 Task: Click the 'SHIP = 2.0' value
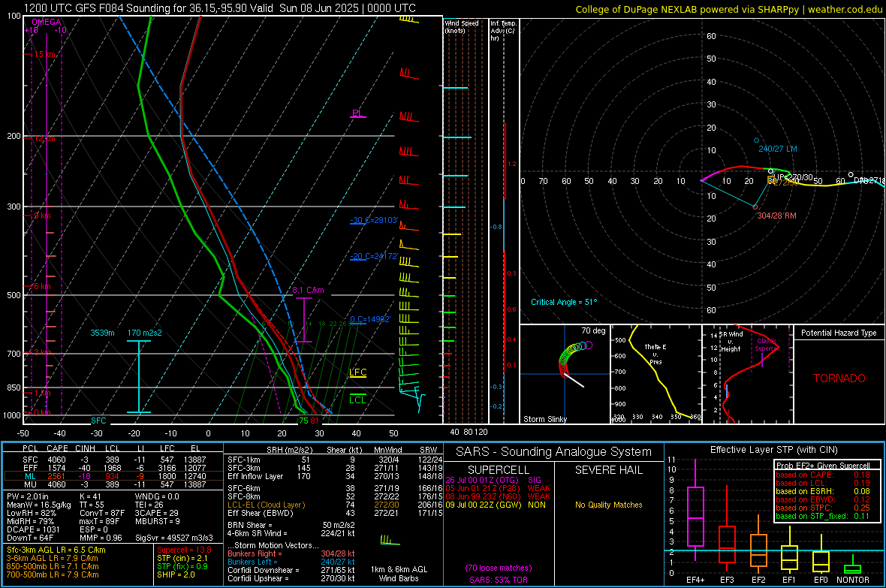coord(176,574)
